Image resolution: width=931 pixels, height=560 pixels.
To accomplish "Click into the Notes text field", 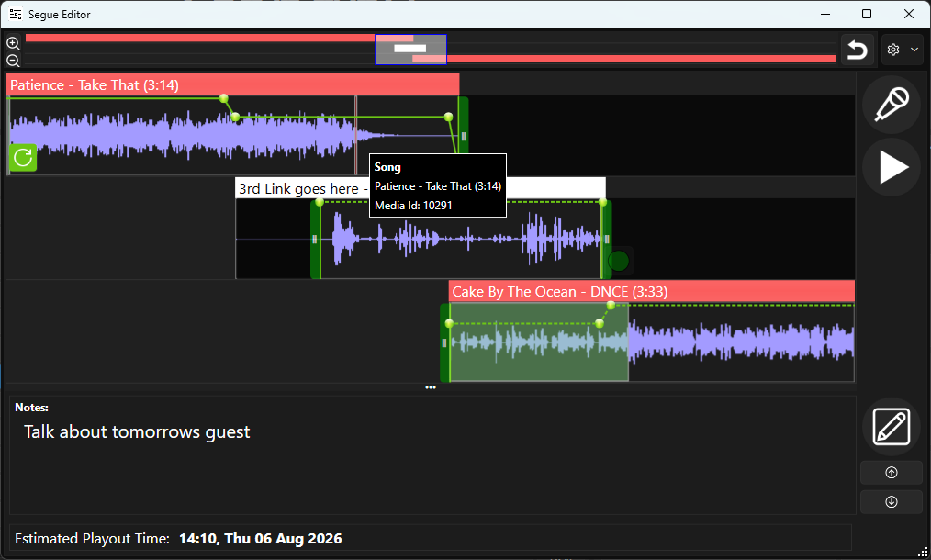I will point(432,455).
